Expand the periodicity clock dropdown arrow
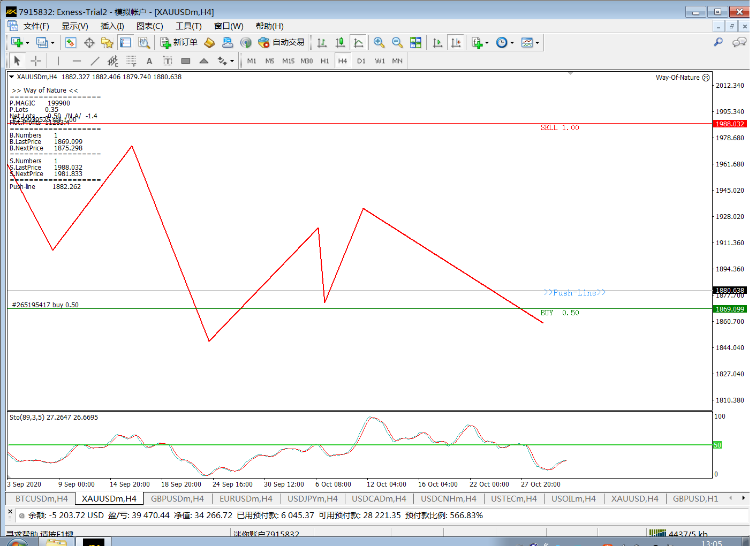756x546 pixels. (x=512, y=43)
